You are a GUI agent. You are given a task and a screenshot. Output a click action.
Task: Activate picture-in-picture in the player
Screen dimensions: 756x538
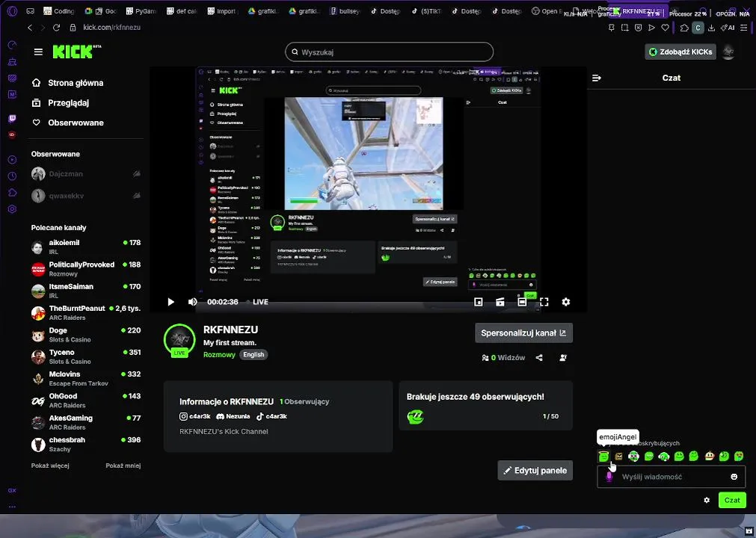479,302
